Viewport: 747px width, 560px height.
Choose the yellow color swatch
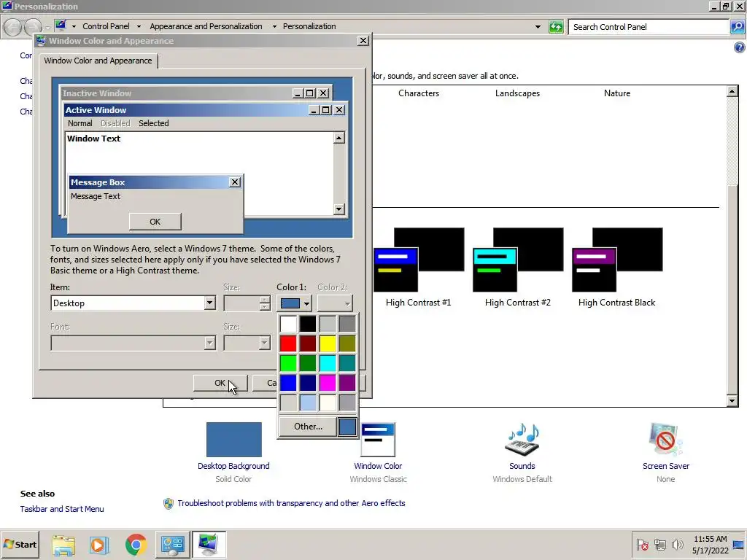click(328, 343)
